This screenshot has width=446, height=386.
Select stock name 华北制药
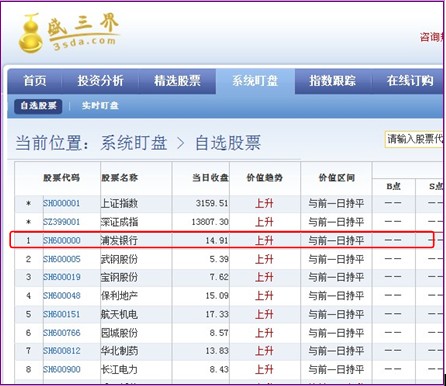(x=119, y=351)
